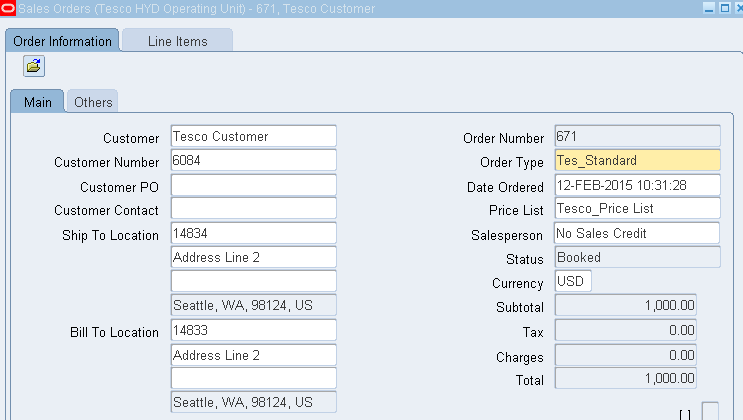The width and height of the screenshot is (743, 420).
Task: Click the Bill To Seattle, WA address field
Action: (254, 402)
